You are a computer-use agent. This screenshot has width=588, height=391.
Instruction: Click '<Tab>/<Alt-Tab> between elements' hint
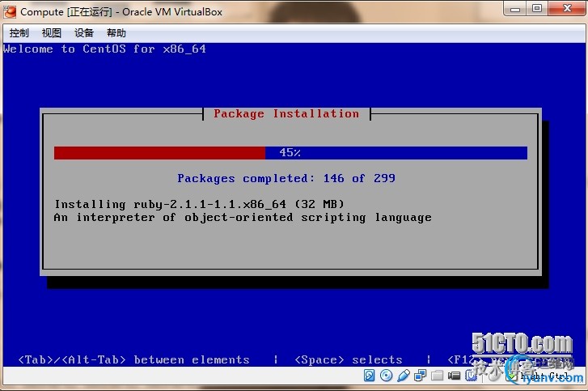coord(134,360)
